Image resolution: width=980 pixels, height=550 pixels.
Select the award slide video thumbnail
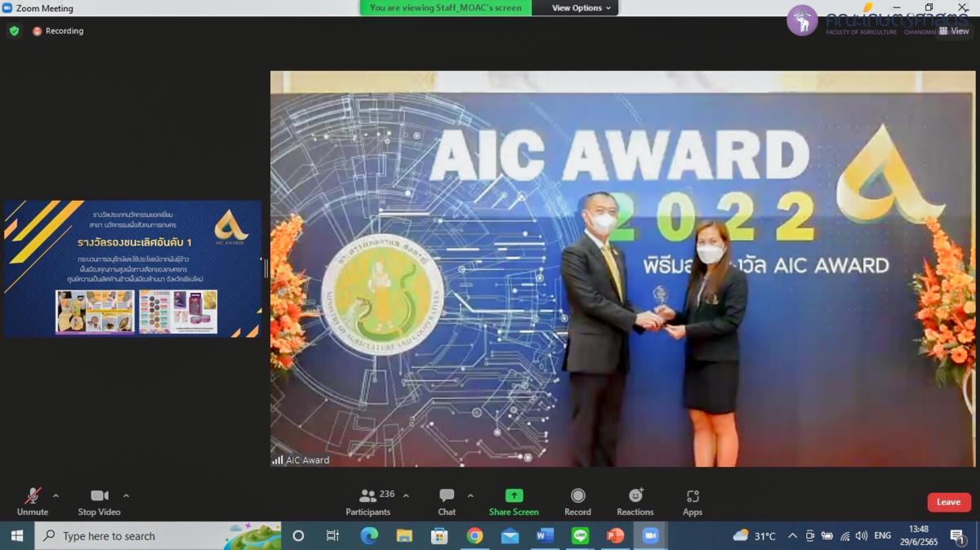(132, 269)
